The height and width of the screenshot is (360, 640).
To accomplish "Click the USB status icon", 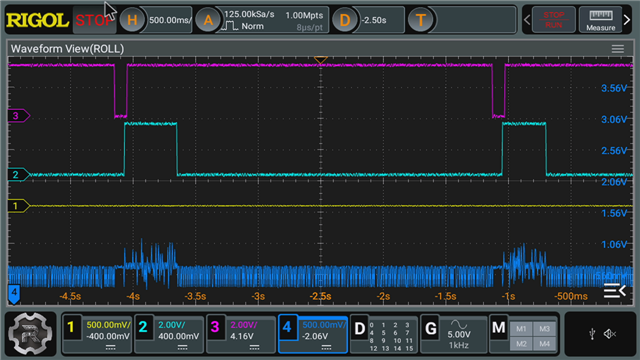I will [x=592, y=334].
